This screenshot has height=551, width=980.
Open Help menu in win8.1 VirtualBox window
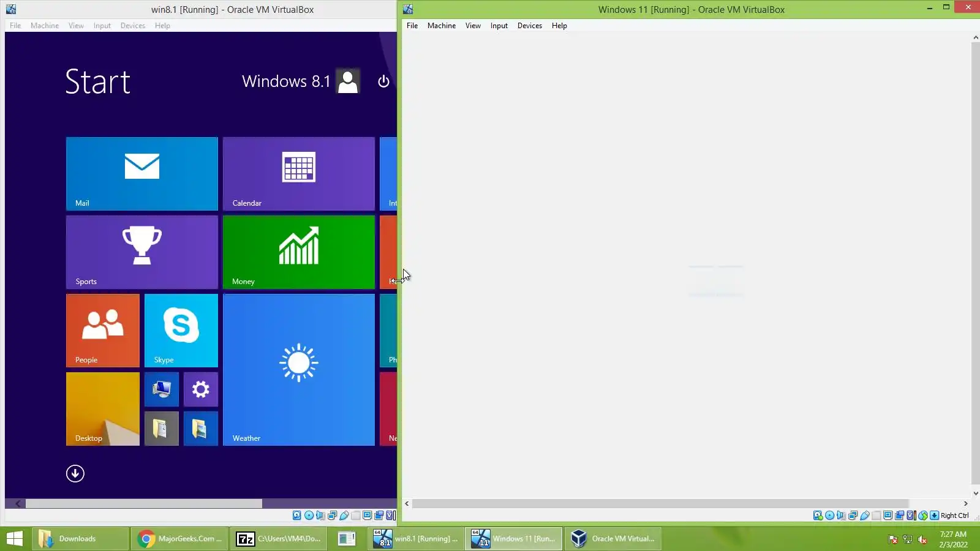pos(162,26)
